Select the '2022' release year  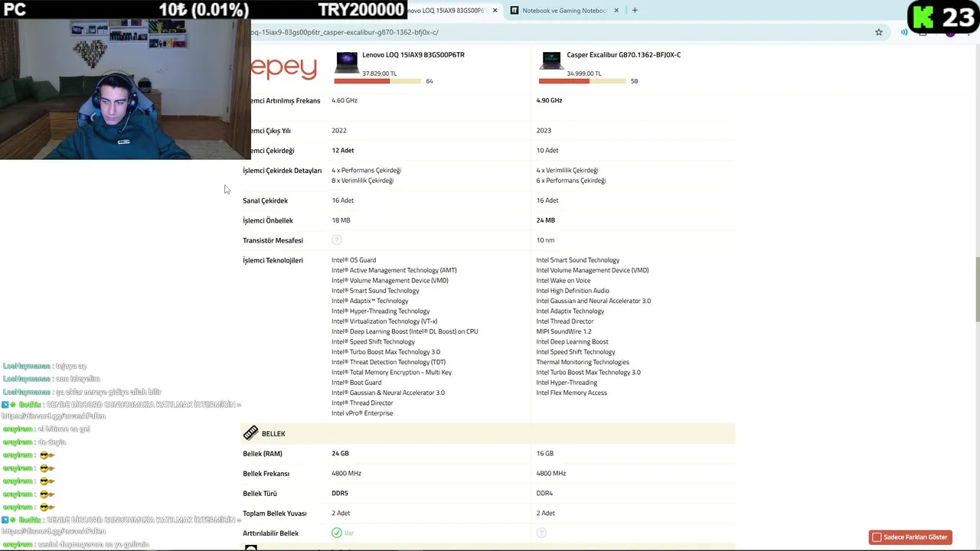(x=339, y=131)
